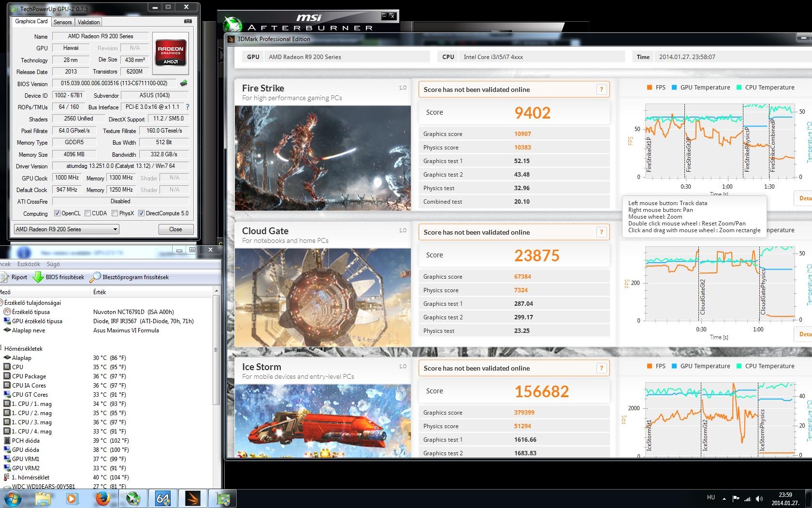812x508 pixels.
Task: Switch to the Graphics Card tab
Action: tap(31, 21)
